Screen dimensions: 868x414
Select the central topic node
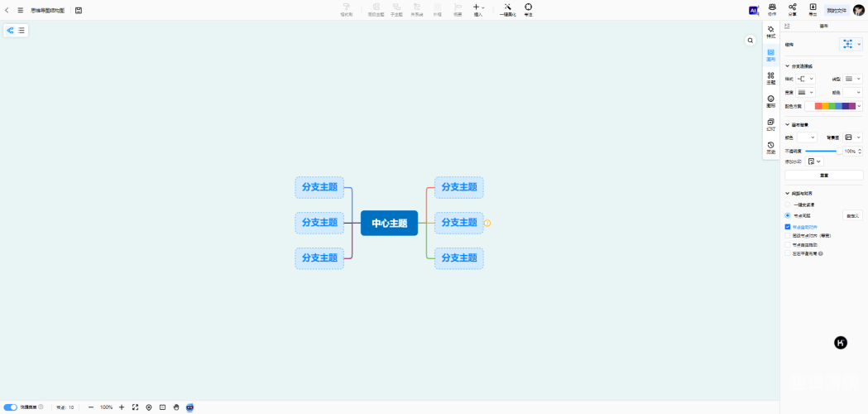pos(389,223)
